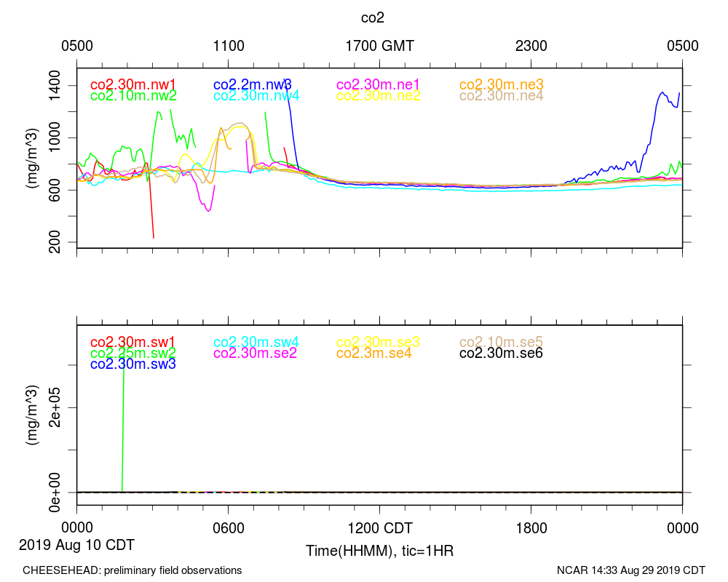Click the '0600' bottom axis label
This screenshot has width=728, height=582.
click(229, 528)
